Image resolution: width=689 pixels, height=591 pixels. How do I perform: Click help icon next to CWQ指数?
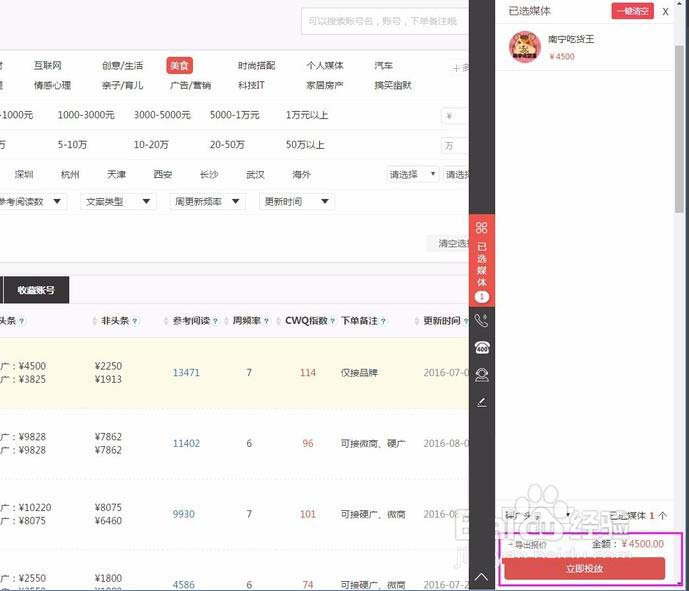(332, 321)
